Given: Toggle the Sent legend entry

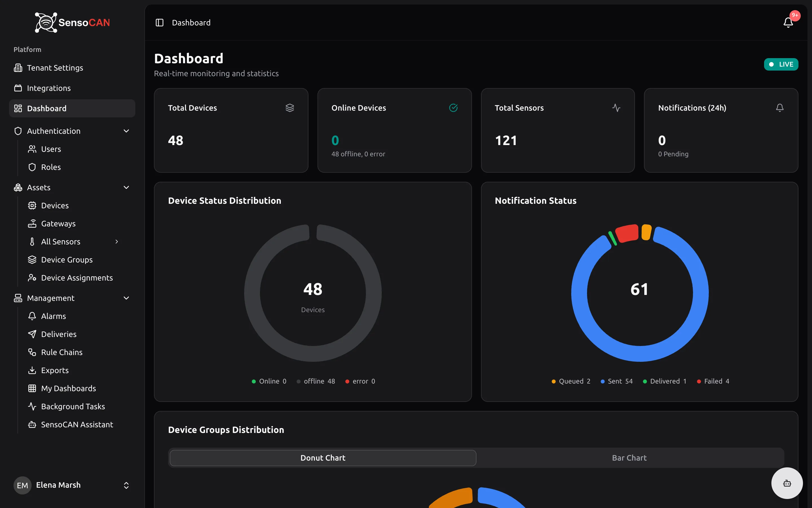Looking at the screenshot, I should pos(617,381).
